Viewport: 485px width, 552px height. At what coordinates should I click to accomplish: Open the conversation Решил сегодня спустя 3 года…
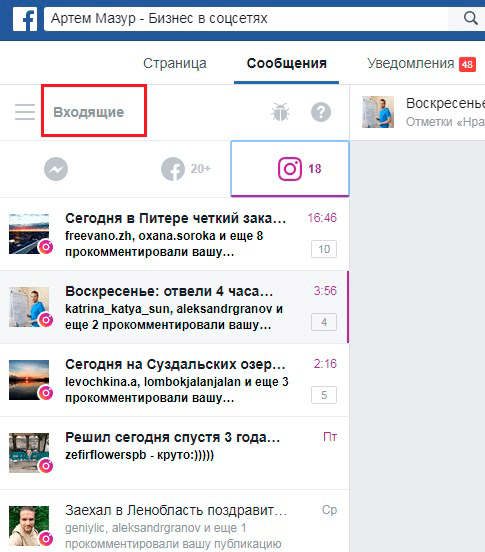(x=174, y=453)
